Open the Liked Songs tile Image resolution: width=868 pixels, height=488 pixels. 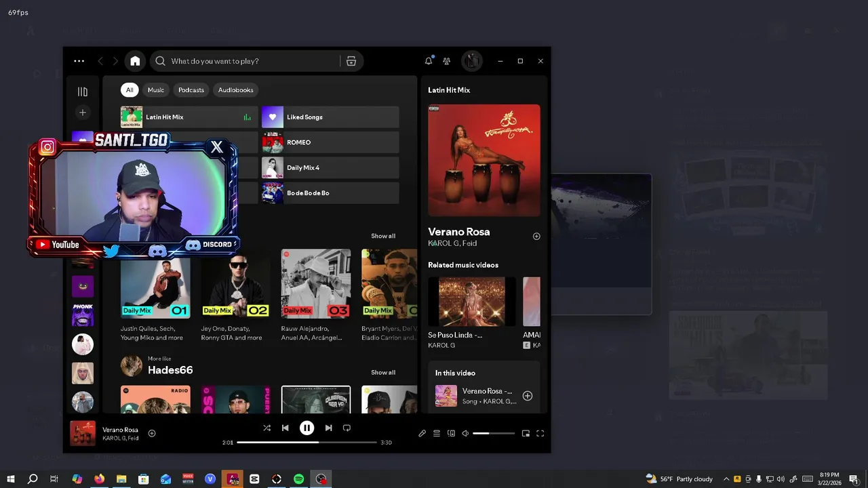(330, 117)
